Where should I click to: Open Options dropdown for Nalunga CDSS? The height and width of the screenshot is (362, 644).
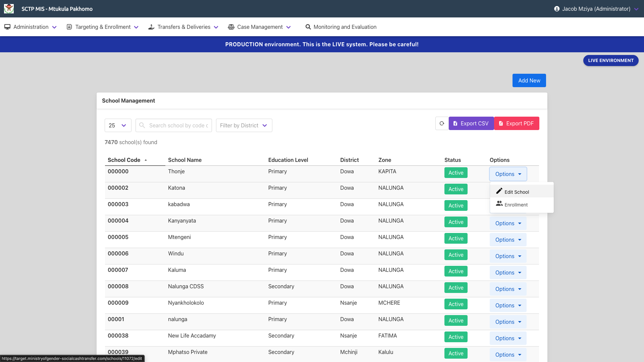point(508,289)
